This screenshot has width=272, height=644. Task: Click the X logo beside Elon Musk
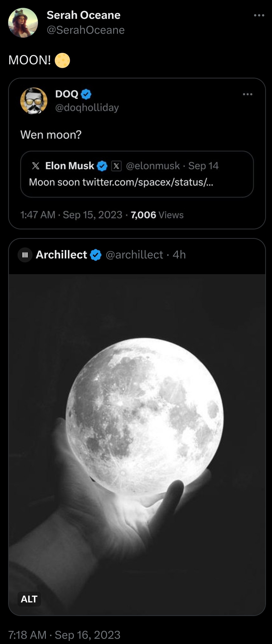coord(36,166)
